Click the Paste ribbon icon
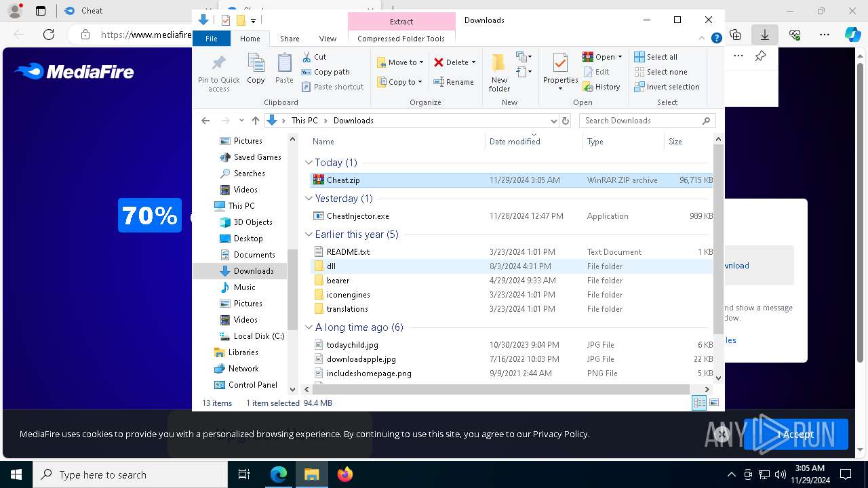 tap(284, 69)
